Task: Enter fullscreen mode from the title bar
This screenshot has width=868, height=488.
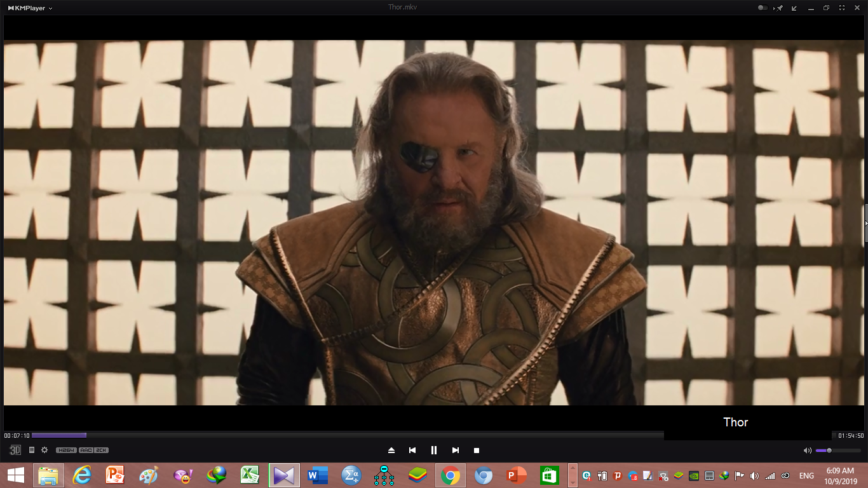Action: pyautogui.click(x=842, y=8)
